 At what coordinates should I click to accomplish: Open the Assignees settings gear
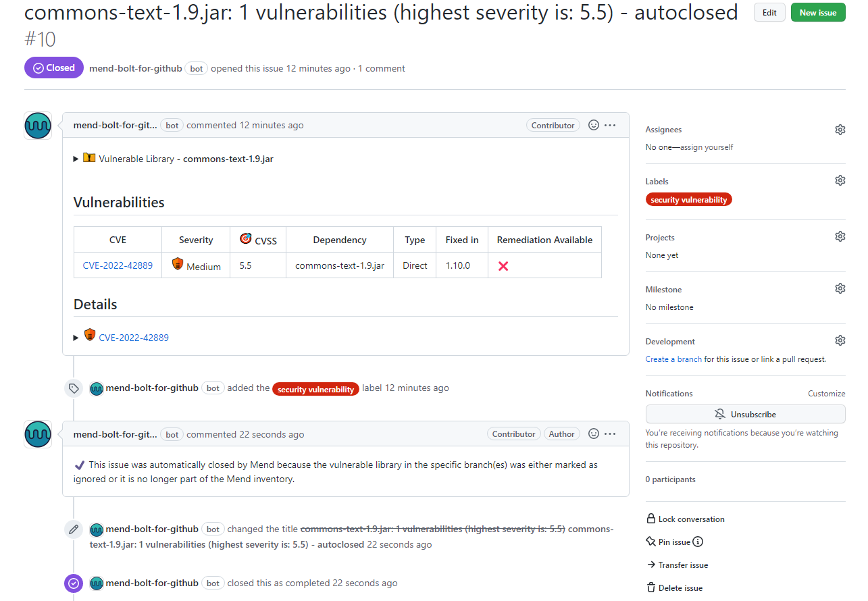840,130
